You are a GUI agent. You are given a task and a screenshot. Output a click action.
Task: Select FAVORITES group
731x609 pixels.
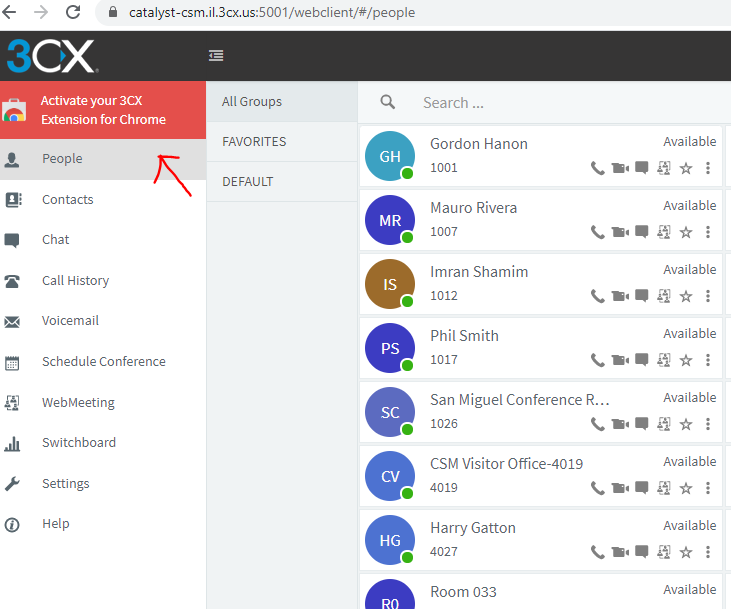282,142
